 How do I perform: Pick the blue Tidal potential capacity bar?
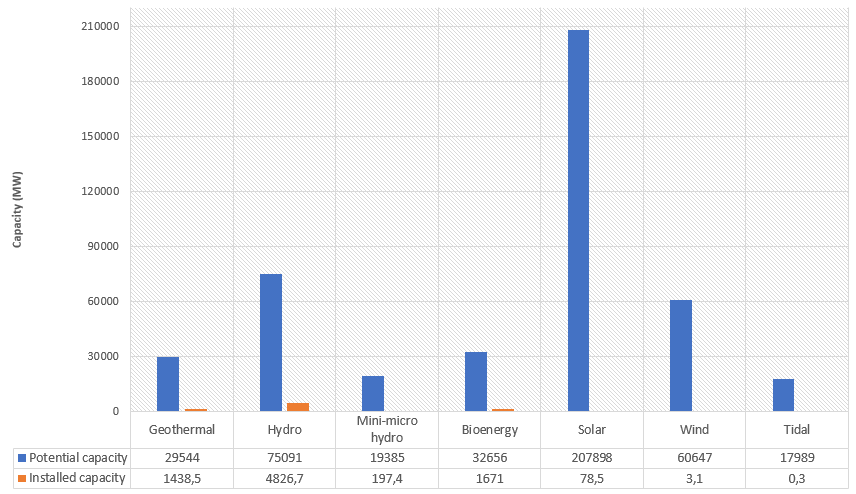click(x=783, y=395)
